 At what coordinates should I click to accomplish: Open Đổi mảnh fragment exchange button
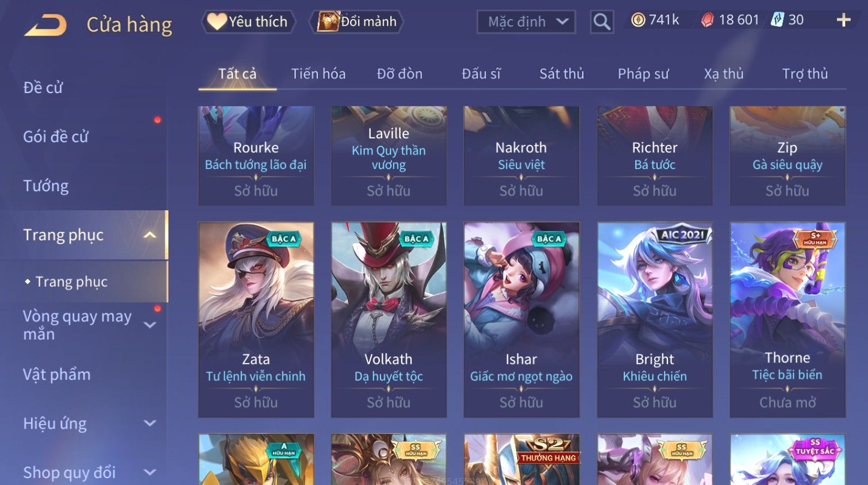click(x=357, y=22)
